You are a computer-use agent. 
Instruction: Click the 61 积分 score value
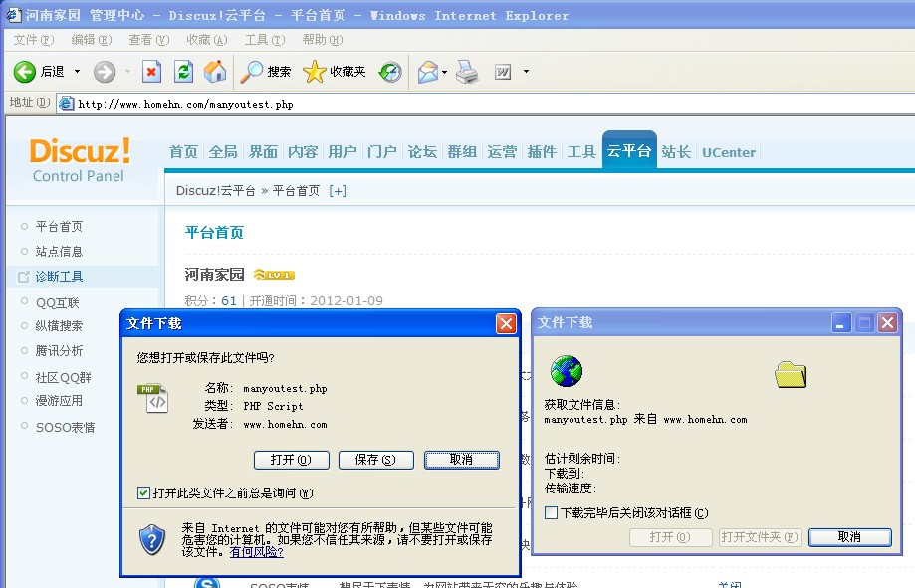tap(229, 301)
